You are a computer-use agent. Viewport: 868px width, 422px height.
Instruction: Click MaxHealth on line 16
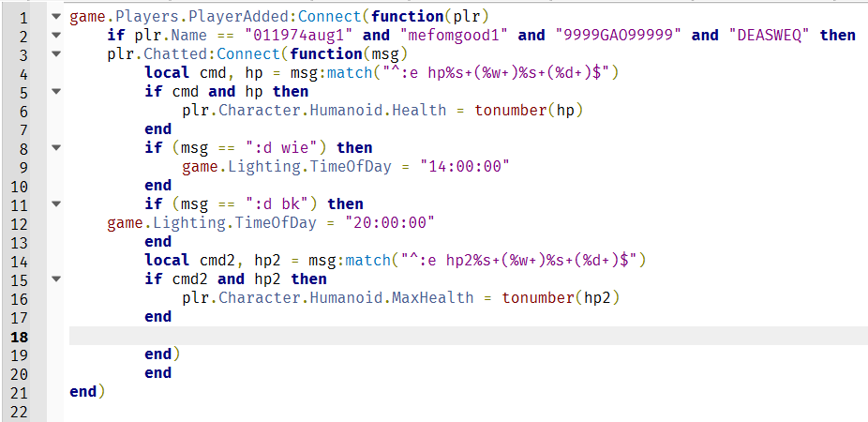433,298
